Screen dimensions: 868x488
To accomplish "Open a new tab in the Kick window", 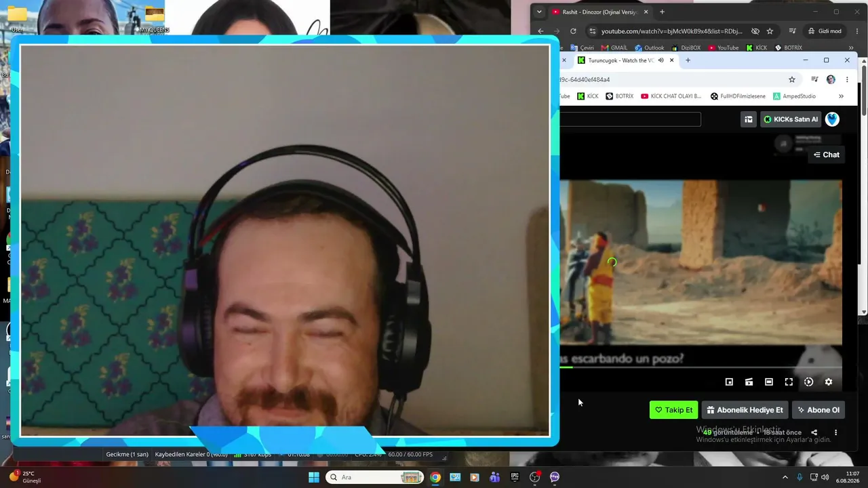I will (x=688, y=60).
